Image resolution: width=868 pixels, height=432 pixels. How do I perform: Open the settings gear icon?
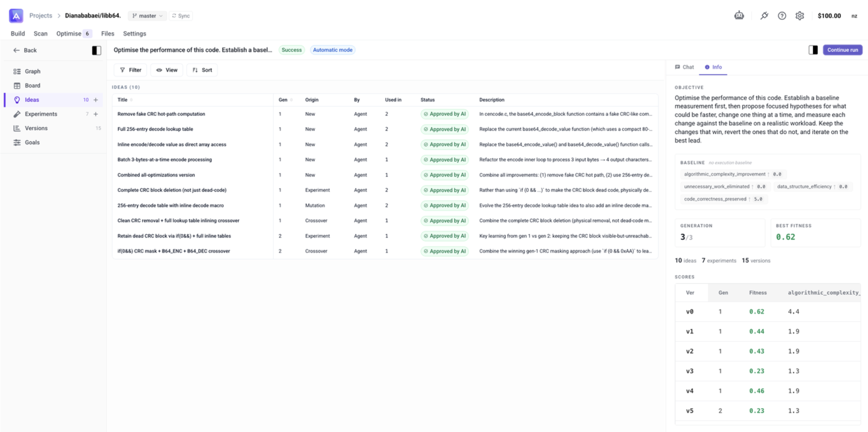click(800, 16)
